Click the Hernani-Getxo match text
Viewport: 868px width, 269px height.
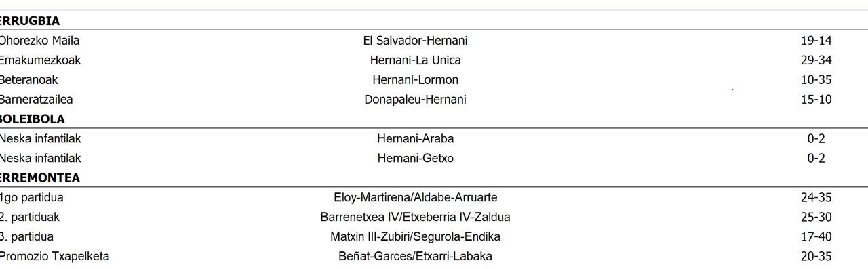coord(415,159)
